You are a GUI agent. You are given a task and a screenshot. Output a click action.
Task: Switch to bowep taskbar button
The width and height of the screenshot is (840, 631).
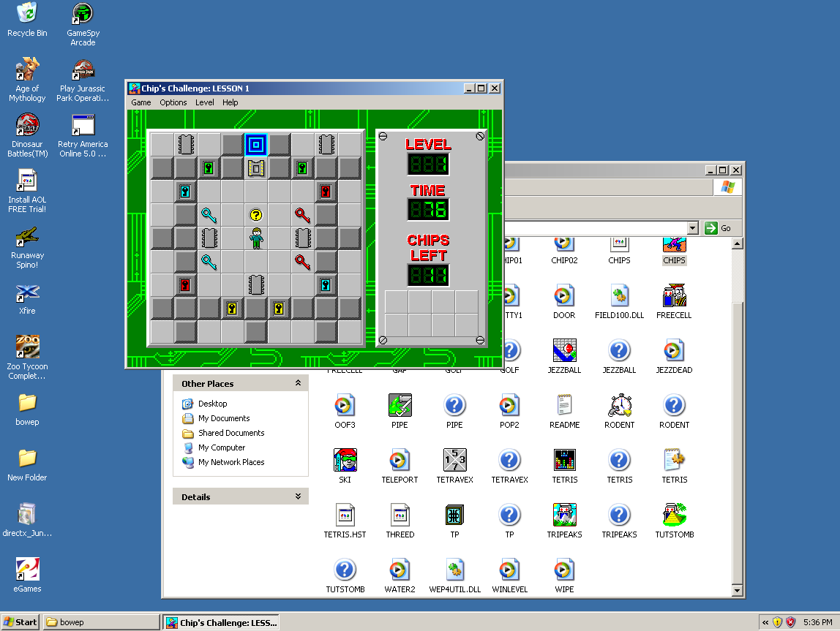coord(101,622)
